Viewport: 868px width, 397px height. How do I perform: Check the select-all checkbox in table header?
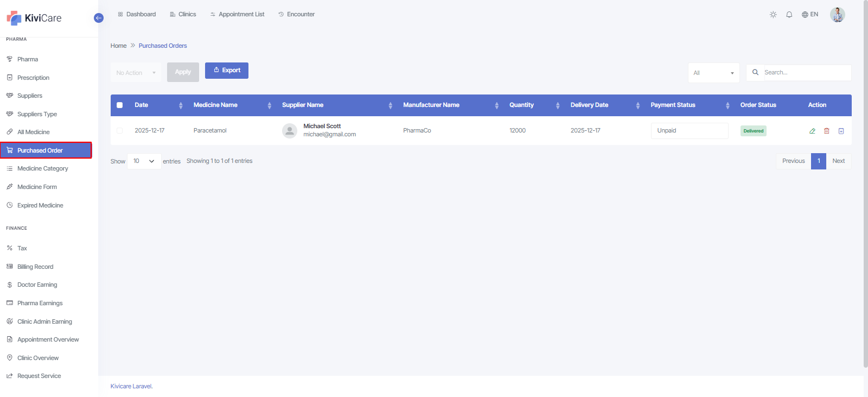tap(120, 105)
